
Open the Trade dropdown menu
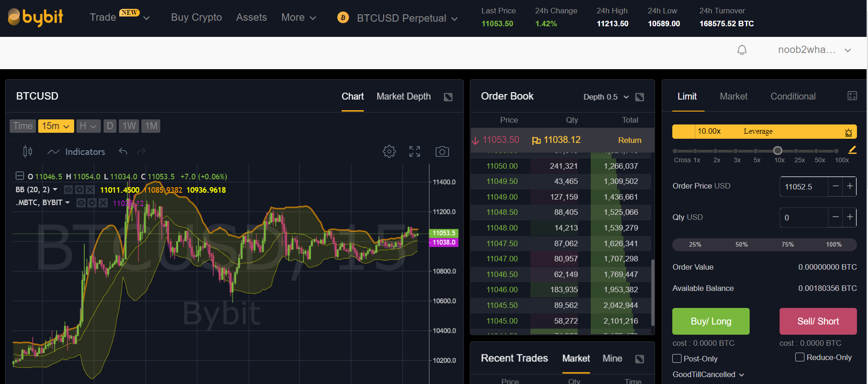tap(120, 18)
